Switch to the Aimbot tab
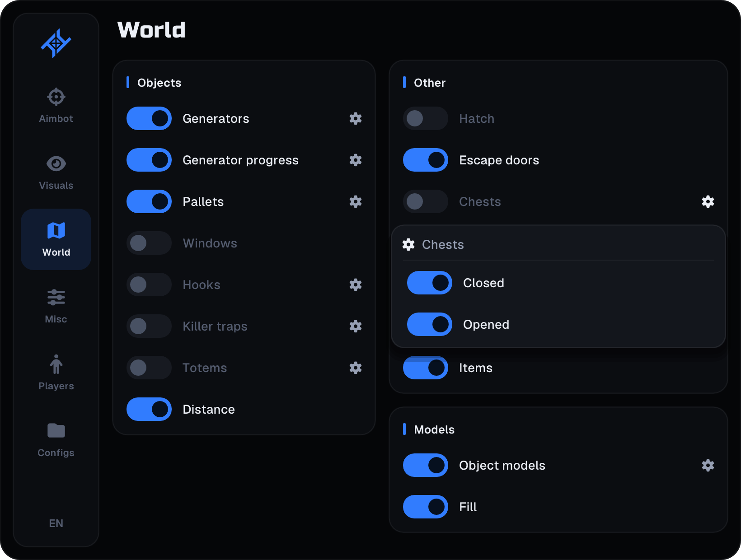This screenshot has height=560, width=741. click(56, 106)
